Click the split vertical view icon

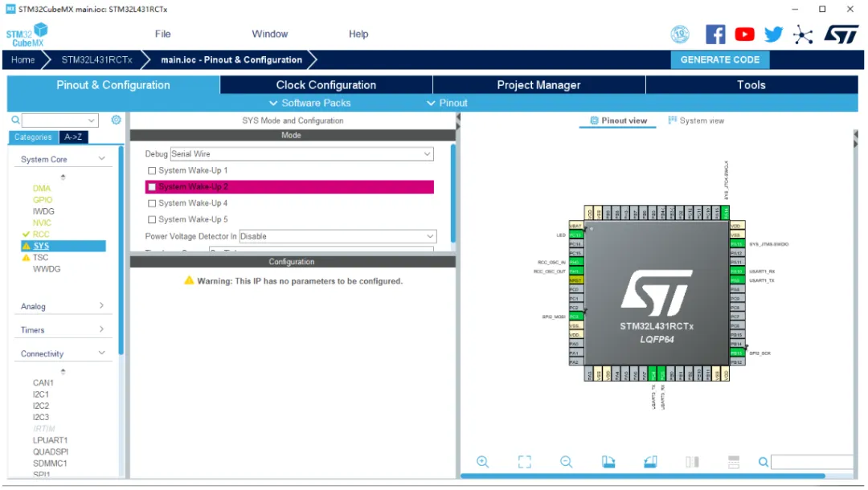coord(692,462)
